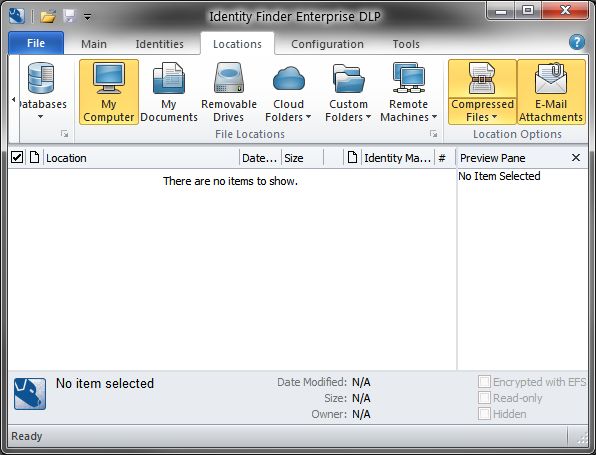The height and width of the screenshot is (455, 596).
Task: Sort by the # count column header
Action: point(444,157)
